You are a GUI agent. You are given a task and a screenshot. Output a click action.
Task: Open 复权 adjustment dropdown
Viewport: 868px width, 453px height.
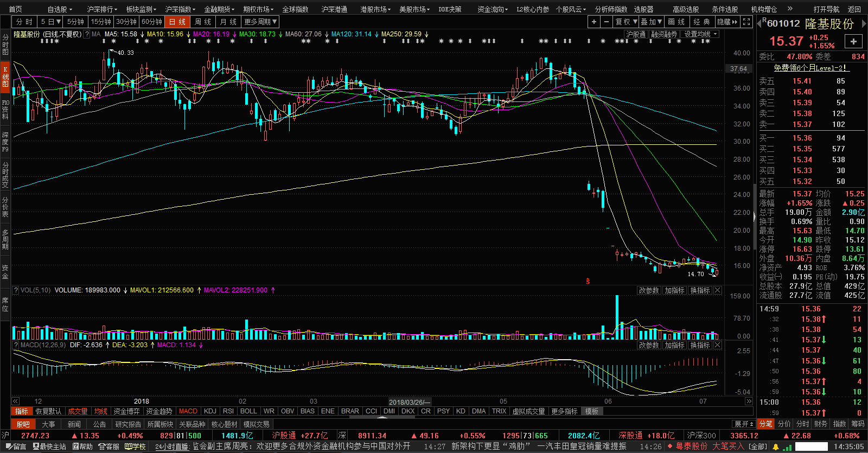coord(626,22)
